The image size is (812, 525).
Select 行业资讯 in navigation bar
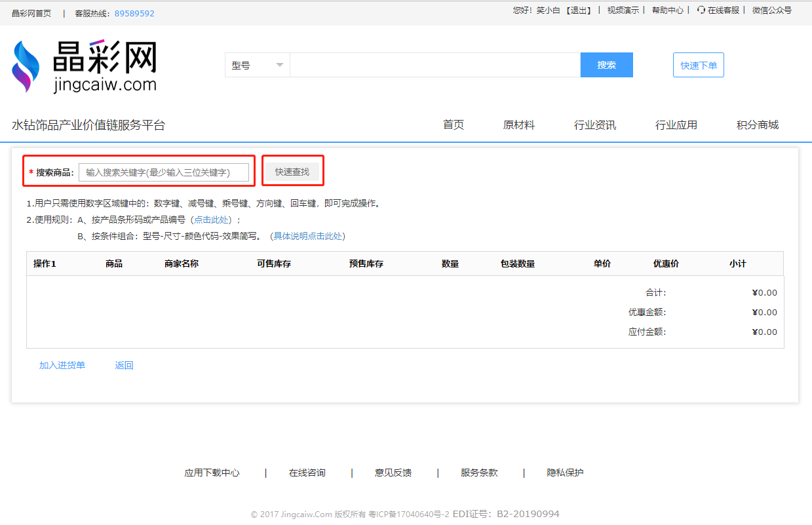pos(594,125)
